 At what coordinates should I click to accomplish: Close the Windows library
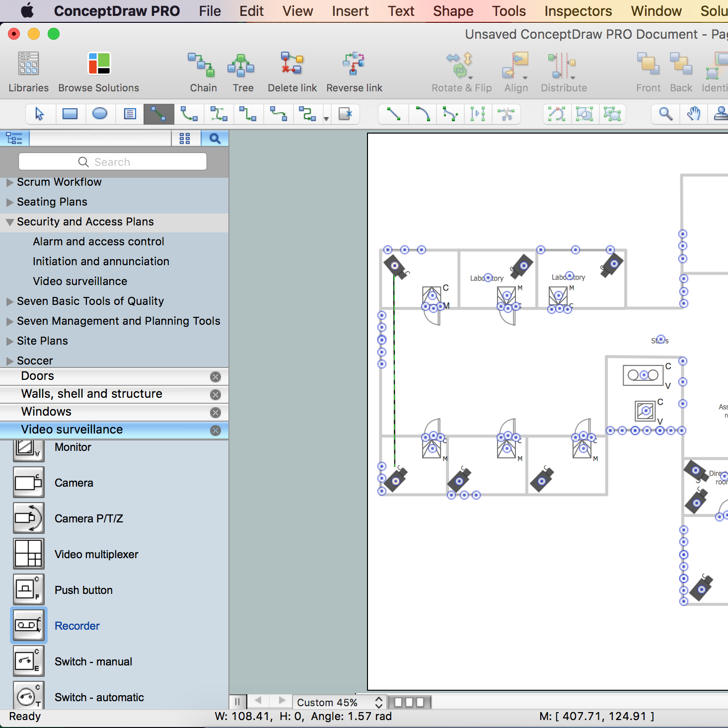(216, 413)
